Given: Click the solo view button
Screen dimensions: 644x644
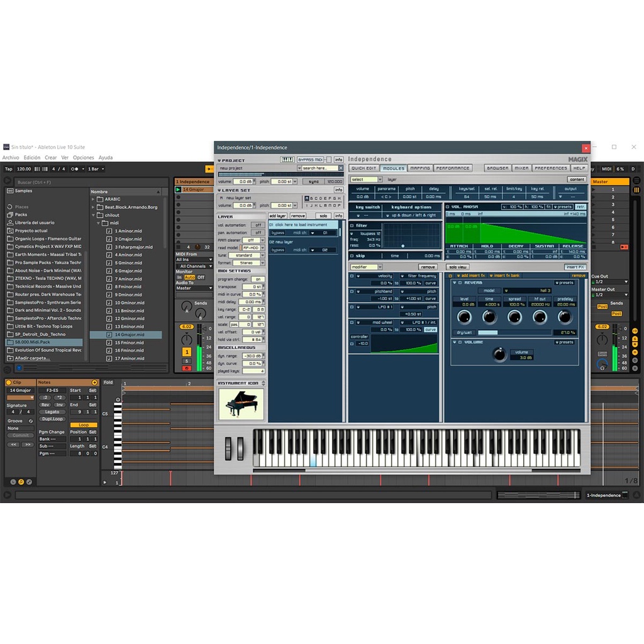Looking at the screenshot, I should click(458, 267).
